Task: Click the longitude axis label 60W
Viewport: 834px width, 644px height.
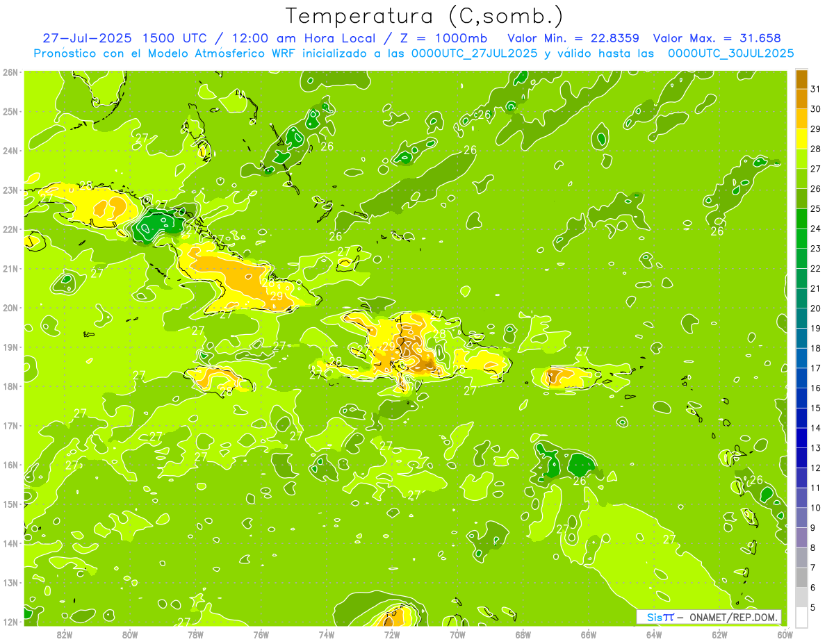Action: point(785,634)
